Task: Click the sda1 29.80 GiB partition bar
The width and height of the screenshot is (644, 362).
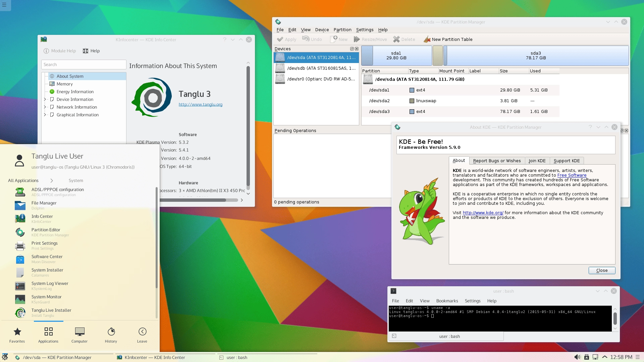Action: pos(396,56)
